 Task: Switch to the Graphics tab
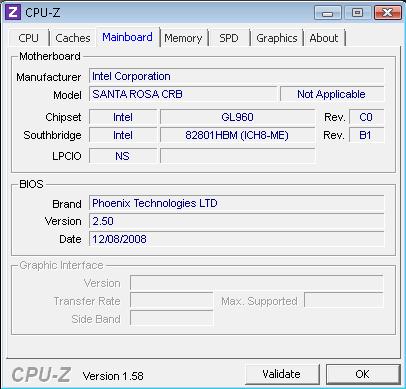[x=277, y=38]
